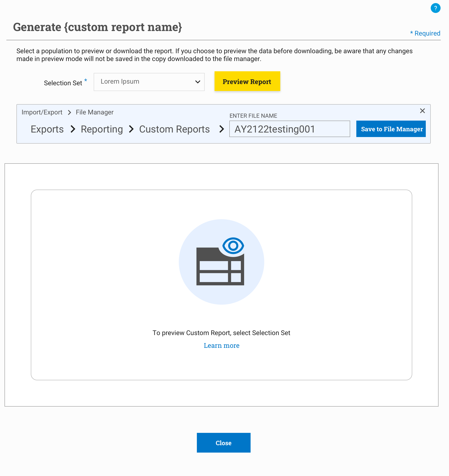449x476 pixels.
Task: Navigate to Exports folder breadcrumb
Action: 47,129
